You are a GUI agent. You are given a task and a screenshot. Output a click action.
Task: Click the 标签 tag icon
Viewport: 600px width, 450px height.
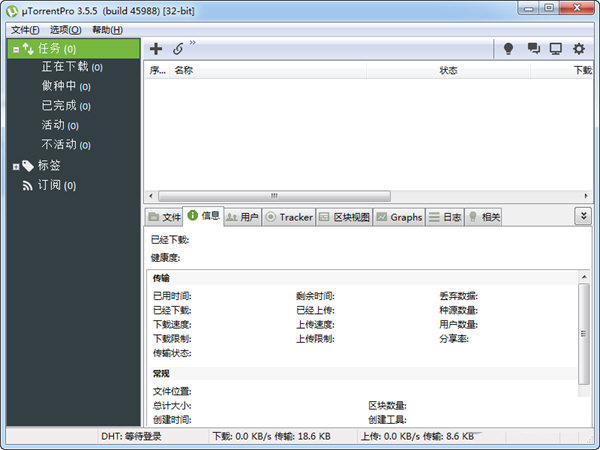coord(28,166)
